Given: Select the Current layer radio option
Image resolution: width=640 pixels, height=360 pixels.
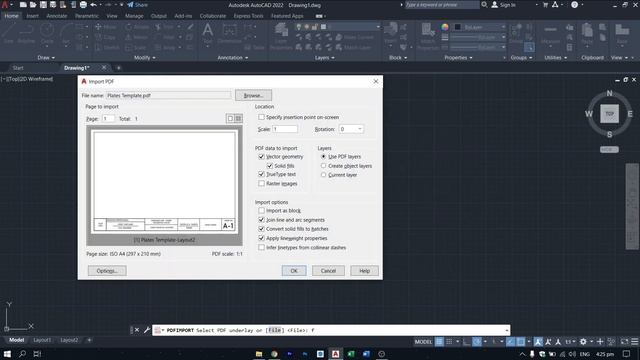Looking at the screenshot, I should coord(323,175).
